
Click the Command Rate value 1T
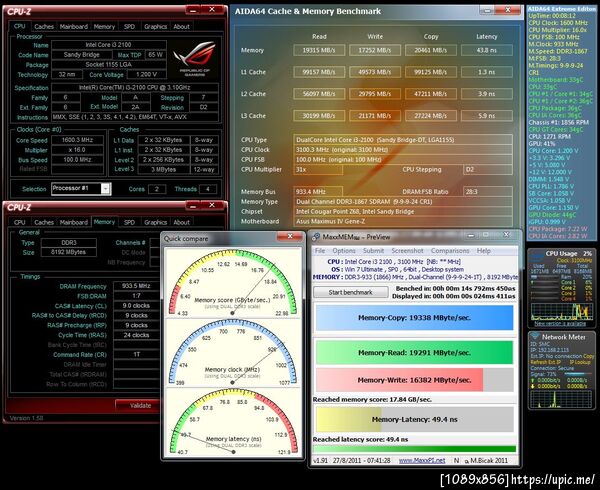pos(136,355)
